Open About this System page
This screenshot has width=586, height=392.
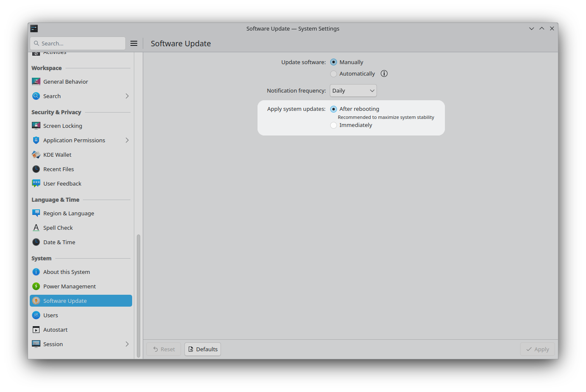[81, 272]
